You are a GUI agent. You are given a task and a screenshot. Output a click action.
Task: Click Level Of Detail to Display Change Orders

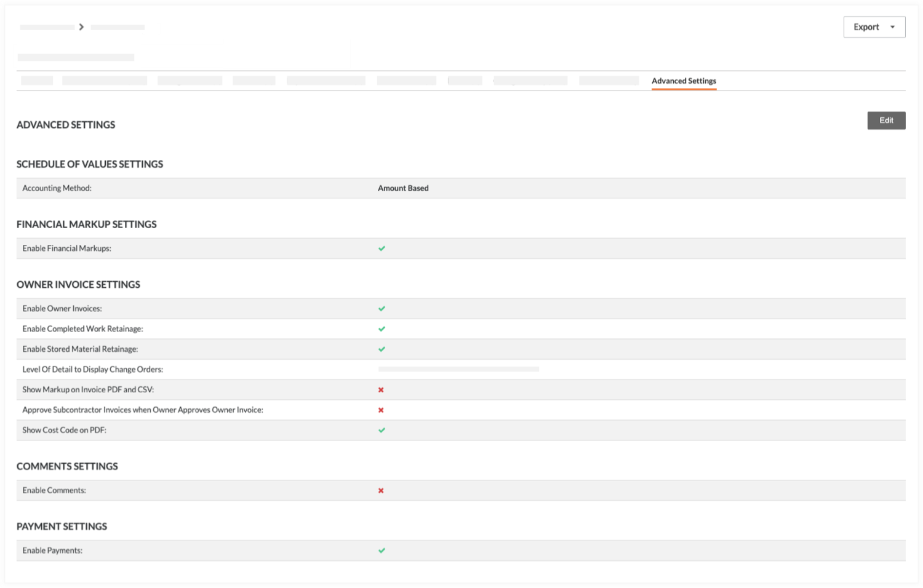point(92,370)
